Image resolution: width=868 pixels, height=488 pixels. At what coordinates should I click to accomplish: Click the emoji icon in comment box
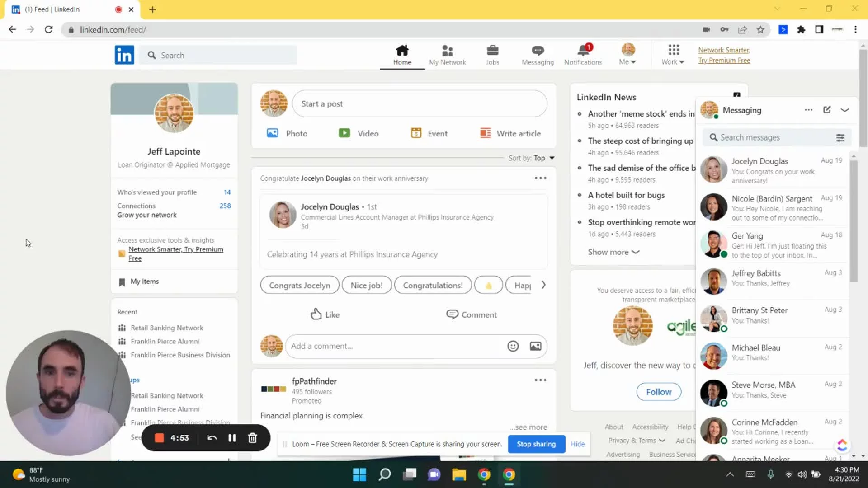click(x=513, y=346)
